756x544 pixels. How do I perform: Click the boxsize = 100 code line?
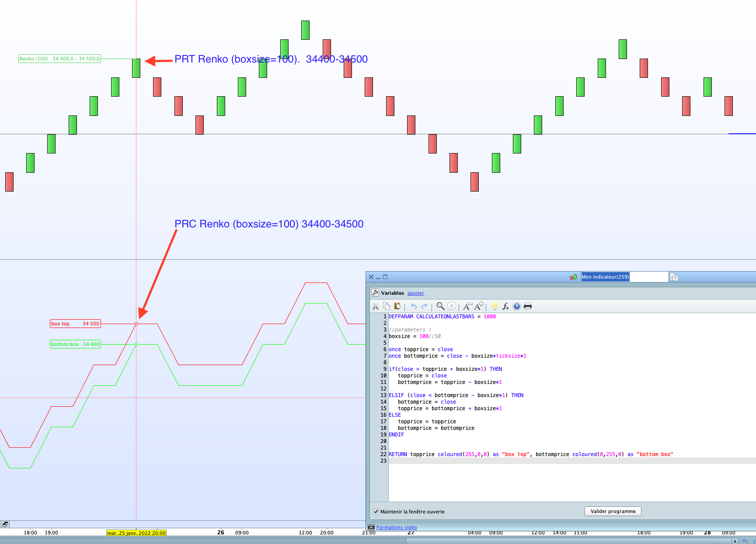[x=415, y=336]
